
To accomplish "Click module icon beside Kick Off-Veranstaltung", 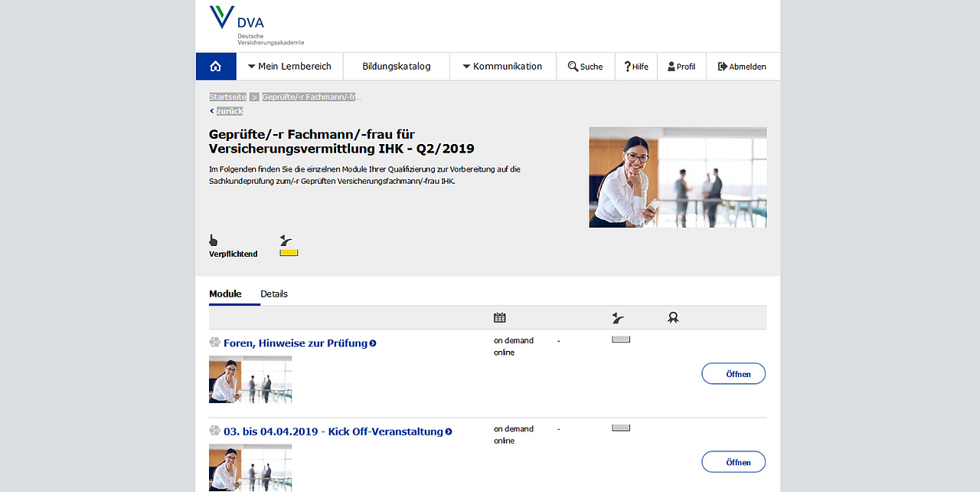I will pyautogui.click(x=215, y=431).
